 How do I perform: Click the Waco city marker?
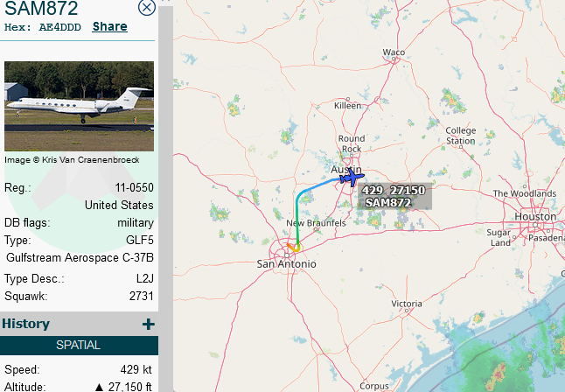(394, 59)
